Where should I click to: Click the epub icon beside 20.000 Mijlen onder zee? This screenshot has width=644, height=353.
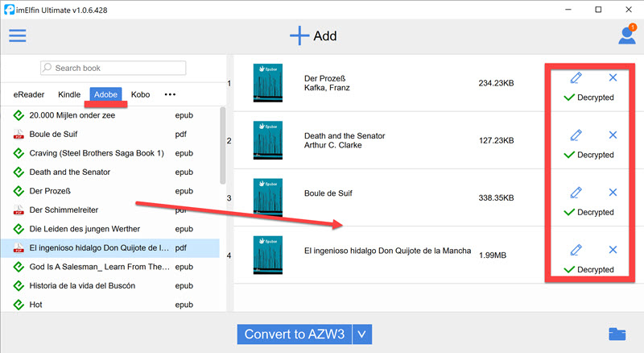(x=19, y=115)
